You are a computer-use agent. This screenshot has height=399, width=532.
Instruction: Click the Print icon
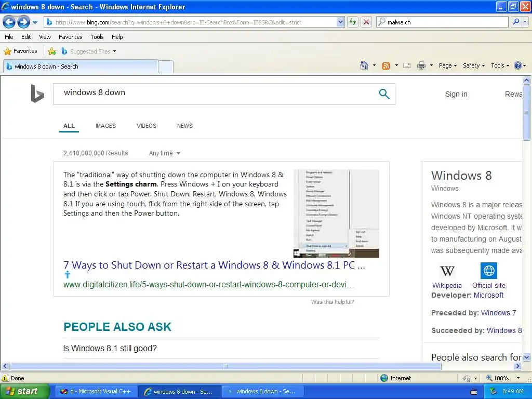click(421, 65)
